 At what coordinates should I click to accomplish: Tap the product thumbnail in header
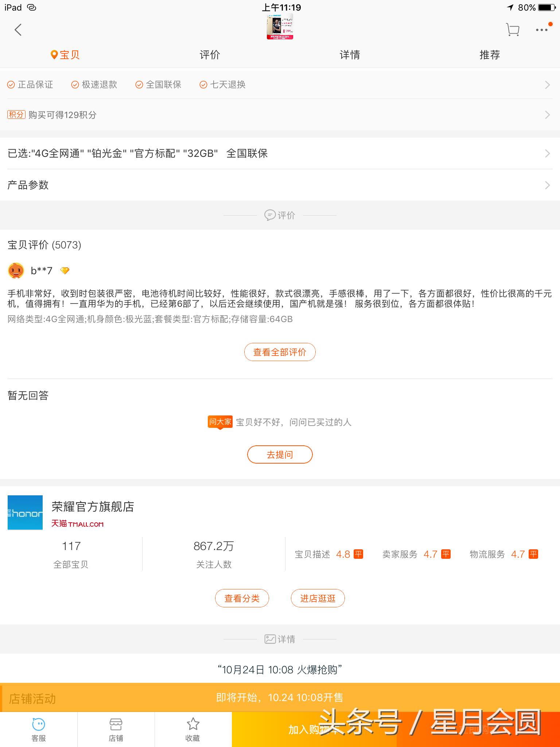click(280, 27)
